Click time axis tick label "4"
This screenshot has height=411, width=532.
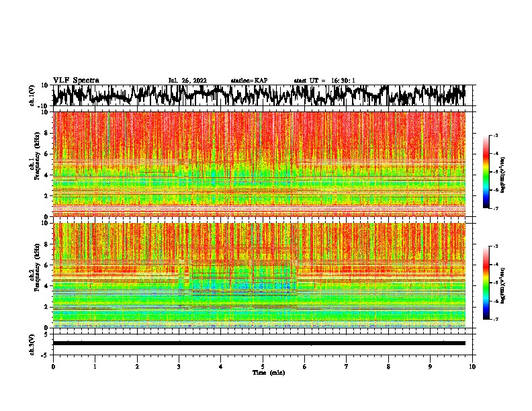click(221, 367)
